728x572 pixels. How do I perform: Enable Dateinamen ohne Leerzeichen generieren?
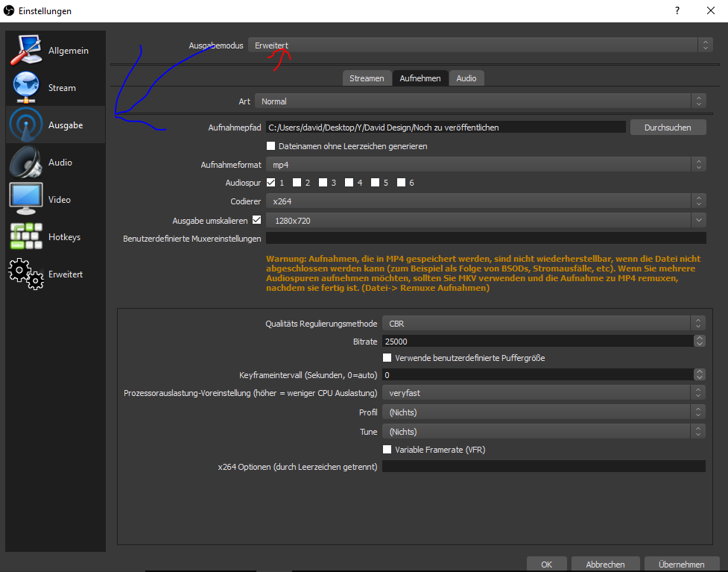(x=271, y=146)
